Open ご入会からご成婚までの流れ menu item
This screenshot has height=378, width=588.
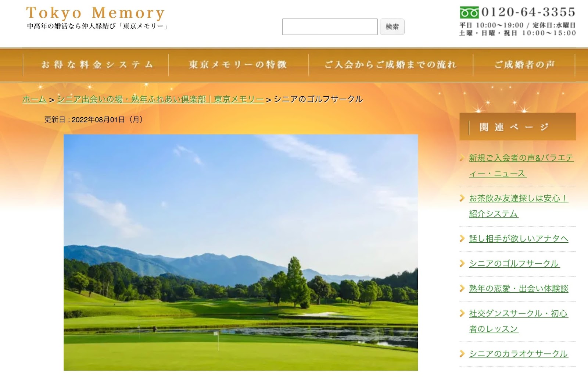[391, 65]
